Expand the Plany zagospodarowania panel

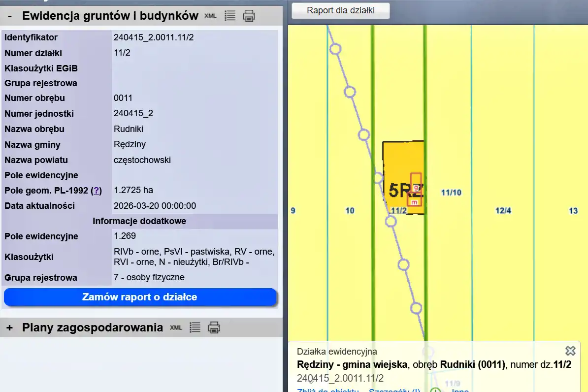[10, 327]
